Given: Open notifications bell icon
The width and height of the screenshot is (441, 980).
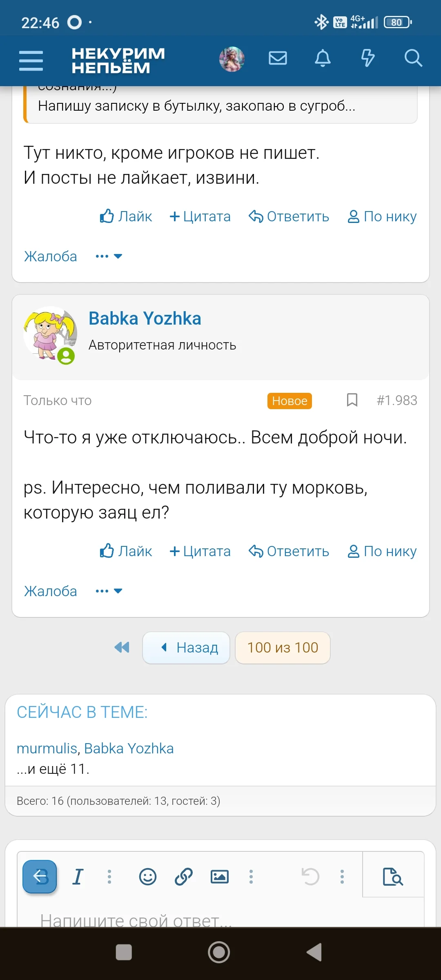Looking at the screenshot, I should tap(323, 58).
